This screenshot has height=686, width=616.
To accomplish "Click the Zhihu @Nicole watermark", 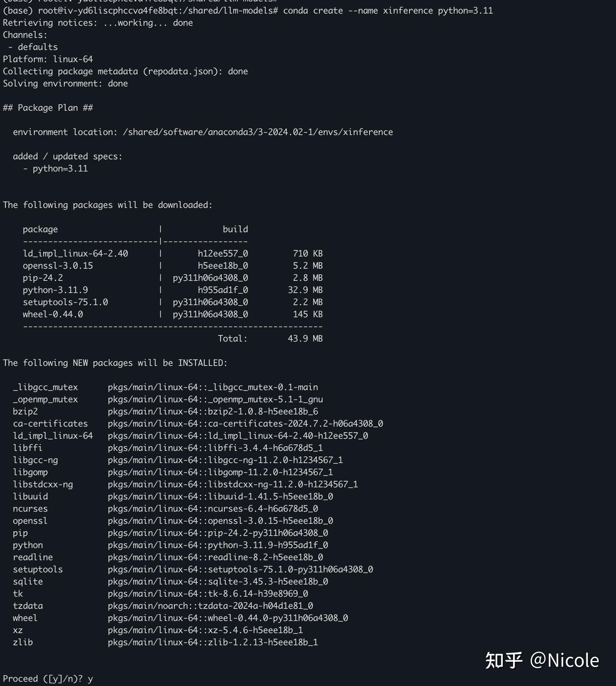I will (x=542, y=660).
